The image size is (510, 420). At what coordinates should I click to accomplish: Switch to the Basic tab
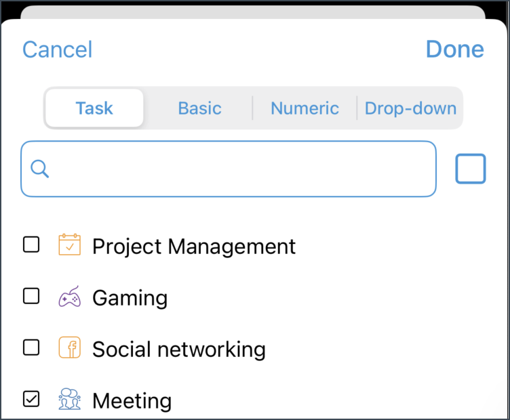[x=199, y=108]
